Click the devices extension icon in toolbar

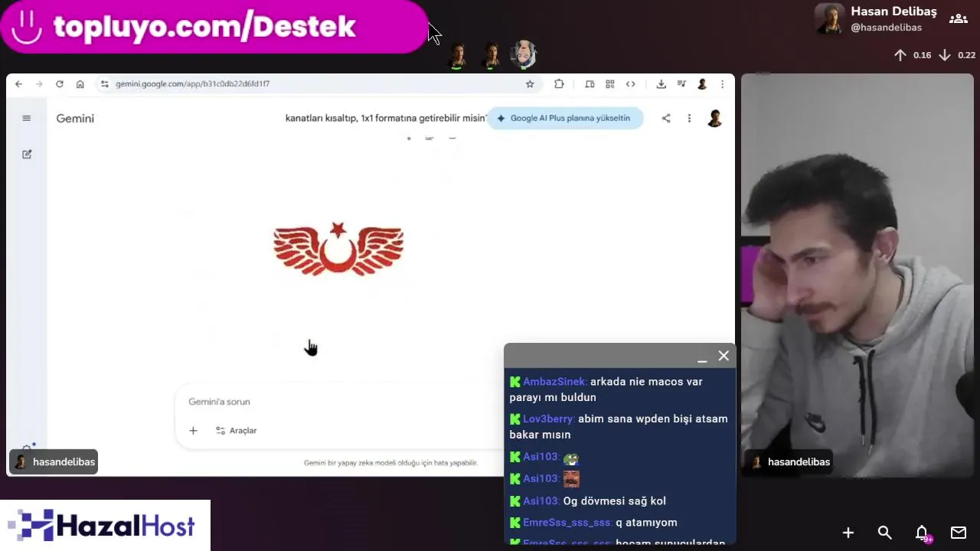click(x=590, y=84)
